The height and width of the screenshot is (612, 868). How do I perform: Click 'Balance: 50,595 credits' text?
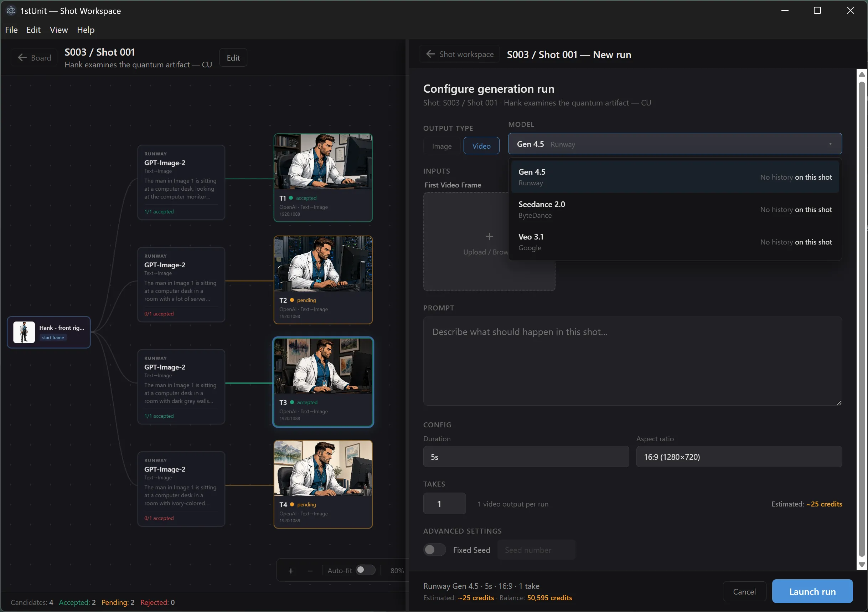coord(535,597)
